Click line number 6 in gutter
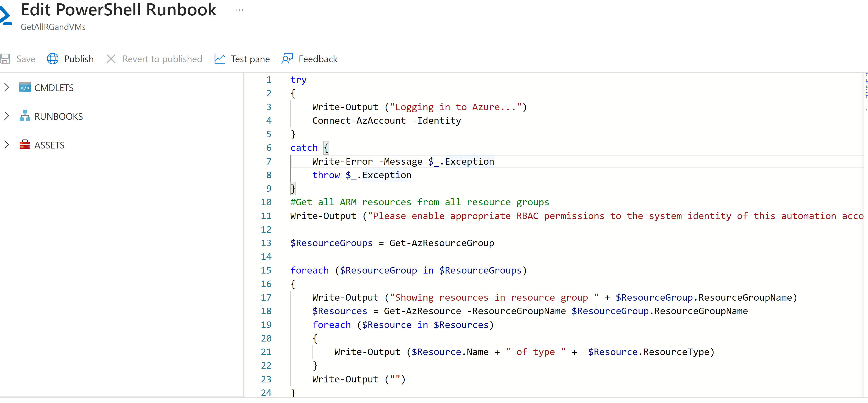 pyautogui.click(x=269, y=148)
